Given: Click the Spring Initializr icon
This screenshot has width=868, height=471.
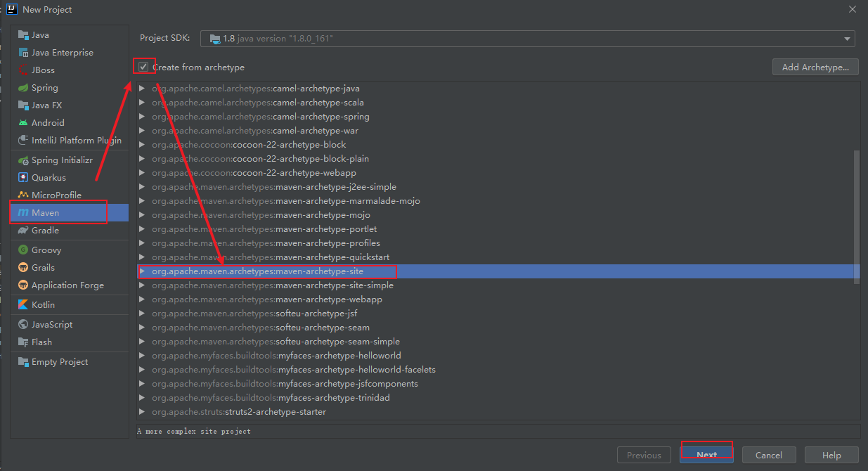Looking at the screenshot, I should [x=23, y=160].
